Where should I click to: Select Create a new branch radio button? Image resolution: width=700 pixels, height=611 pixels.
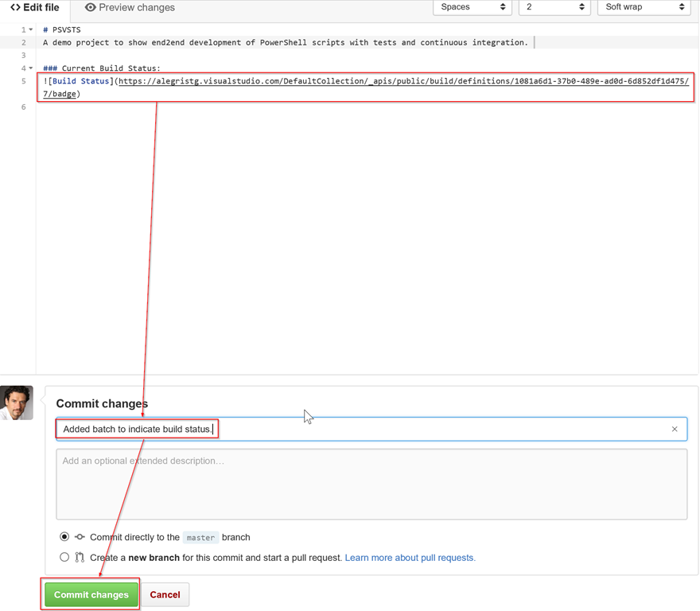(64, 558)
